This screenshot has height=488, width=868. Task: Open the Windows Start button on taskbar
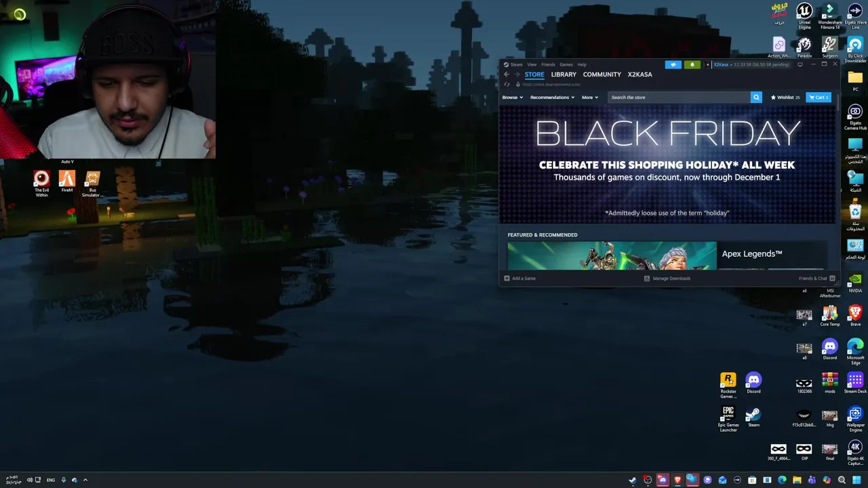[856, 480]
